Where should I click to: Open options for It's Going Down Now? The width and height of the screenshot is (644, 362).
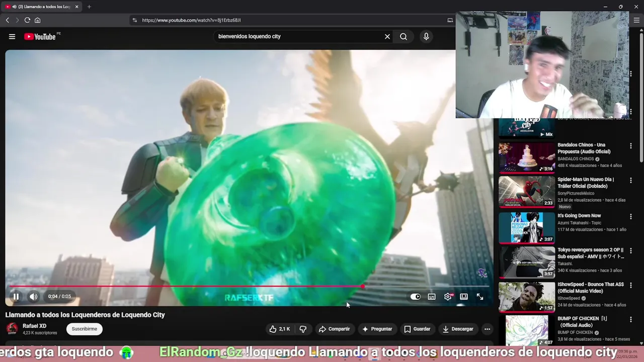tap(630, 216)
